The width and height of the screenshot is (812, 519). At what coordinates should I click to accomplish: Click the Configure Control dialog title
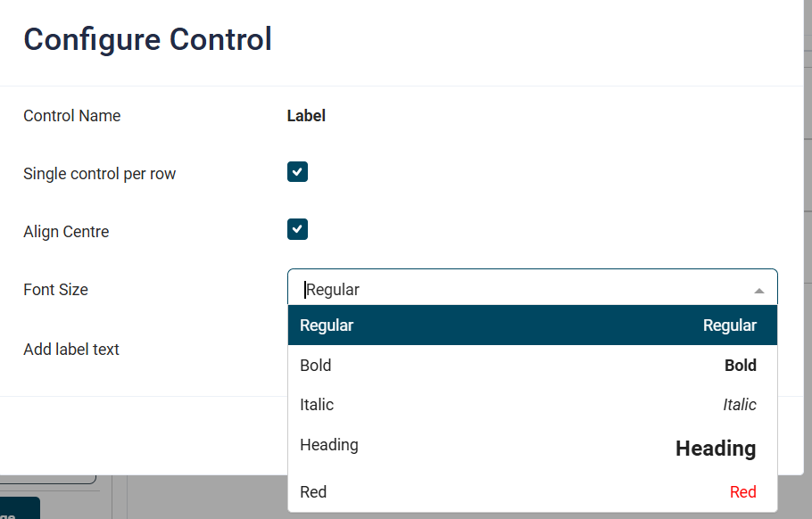[x=147, y=40]
